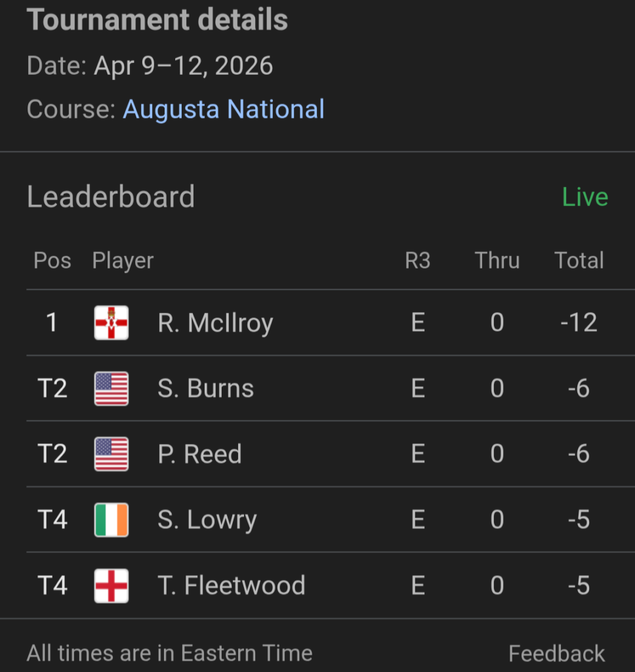
Task: Select player R. McIlroy
Action: (x=215, y=323)
